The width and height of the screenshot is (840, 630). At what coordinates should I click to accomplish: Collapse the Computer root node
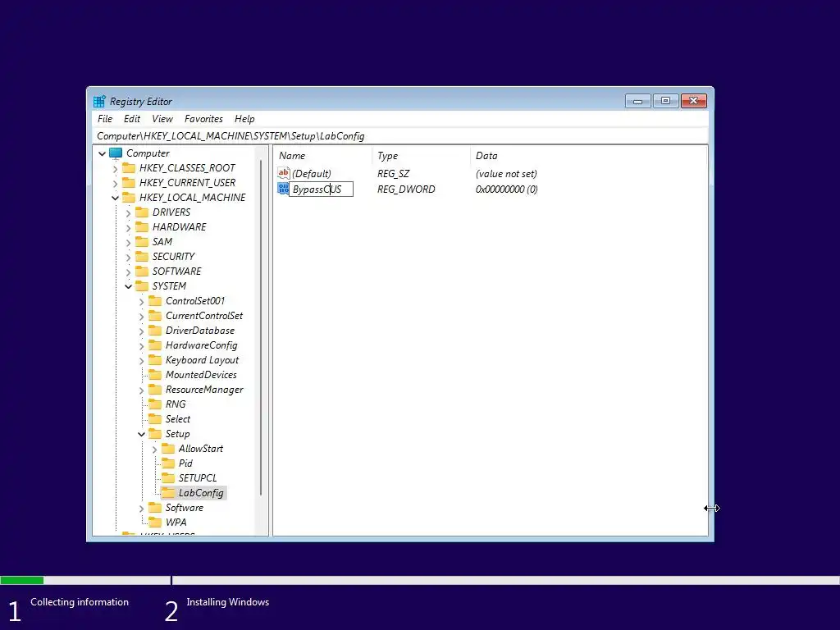pos(102,153)
